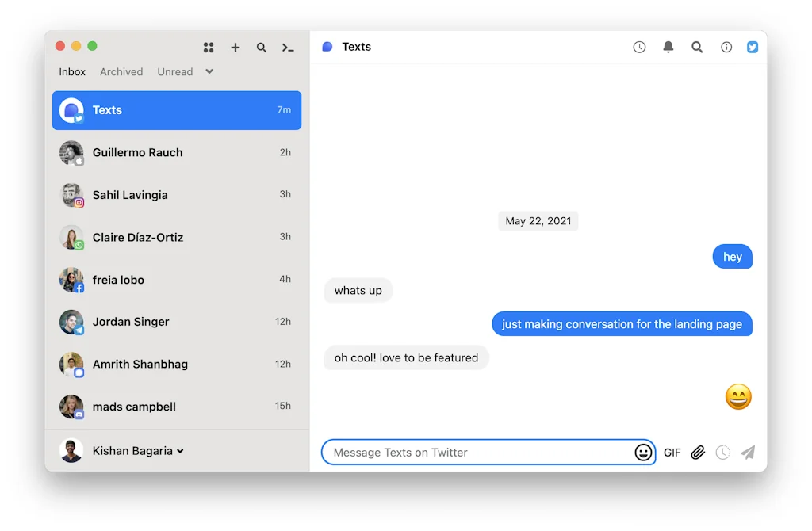
Task: Enable the Unread messages filter
Action: [174, 71]
